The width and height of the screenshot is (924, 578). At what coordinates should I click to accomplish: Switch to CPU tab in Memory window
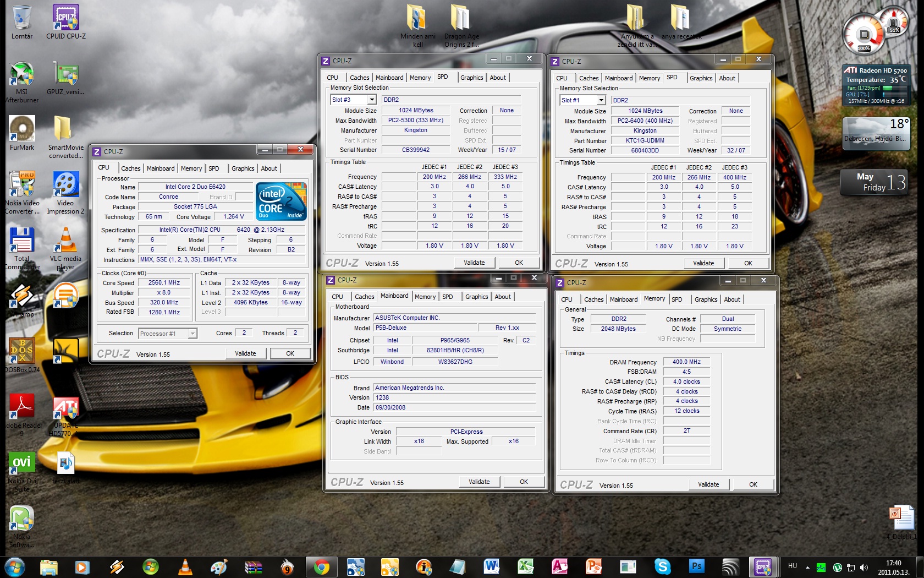pyautogui.click(x=566, y=299)
